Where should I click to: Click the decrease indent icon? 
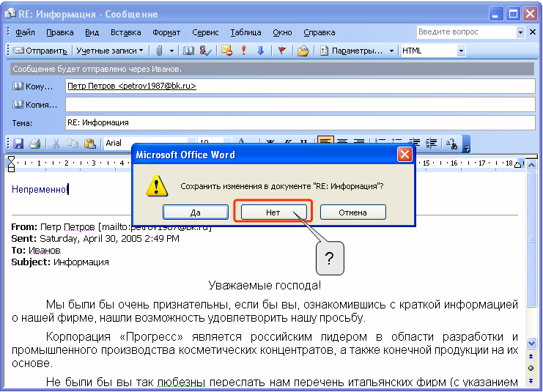pyautogui.click(x=415, y=142)
